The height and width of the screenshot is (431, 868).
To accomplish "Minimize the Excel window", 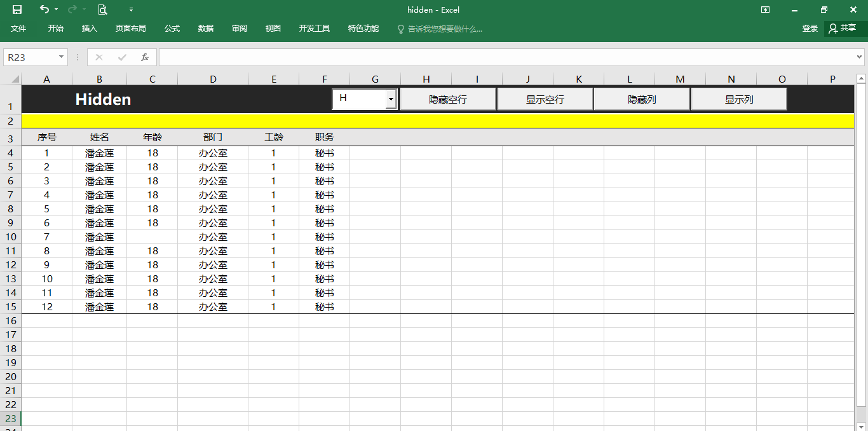I will coord(795,10).
